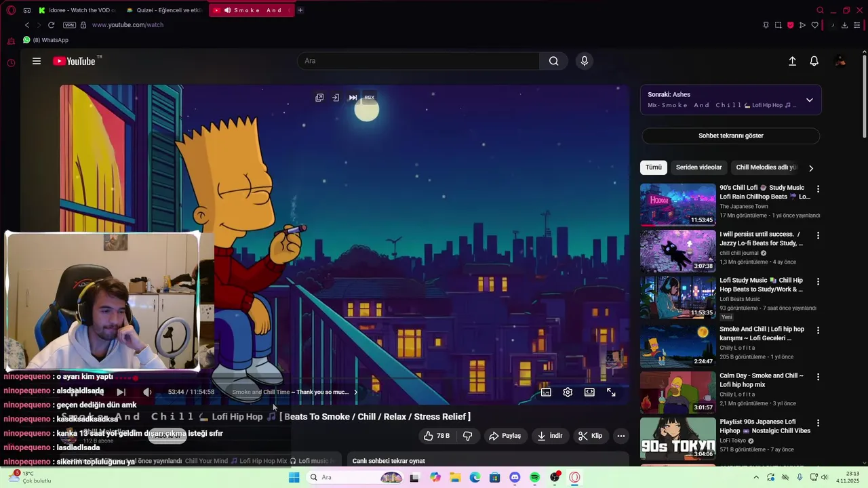Toggle theater mode in the player

(589, 392)
